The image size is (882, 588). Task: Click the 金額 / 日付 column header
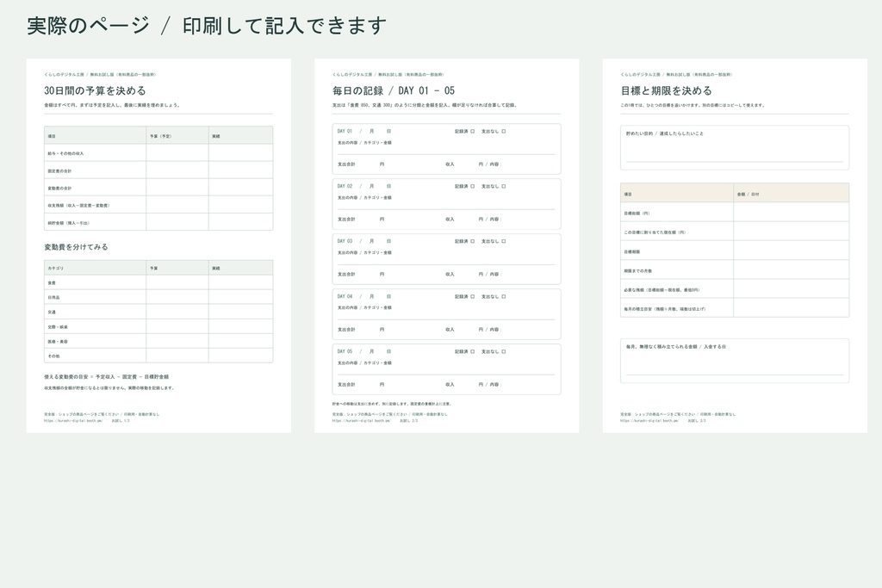pos(748,195)
